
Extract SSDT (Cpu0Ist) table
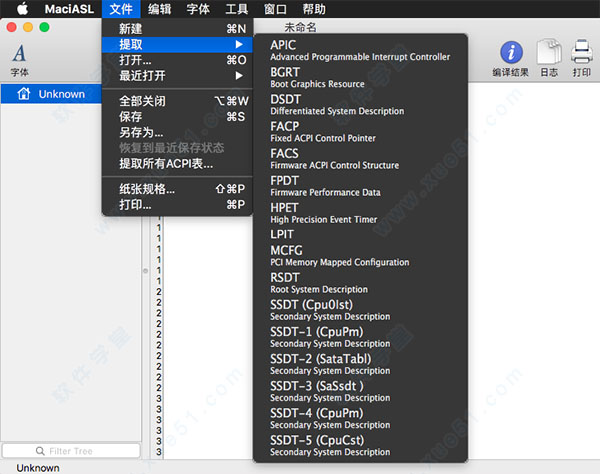360,310
